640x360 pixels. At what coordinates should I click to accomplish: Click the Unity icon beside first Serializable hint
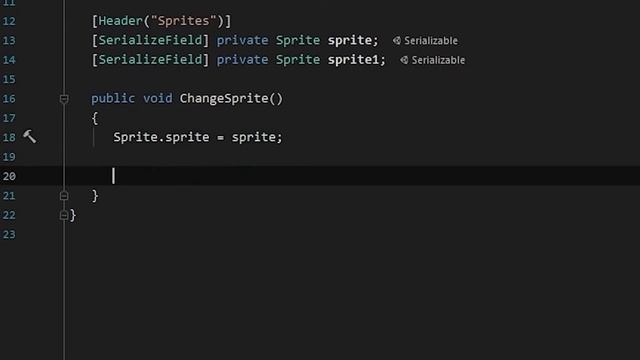(x=397, y=40)
